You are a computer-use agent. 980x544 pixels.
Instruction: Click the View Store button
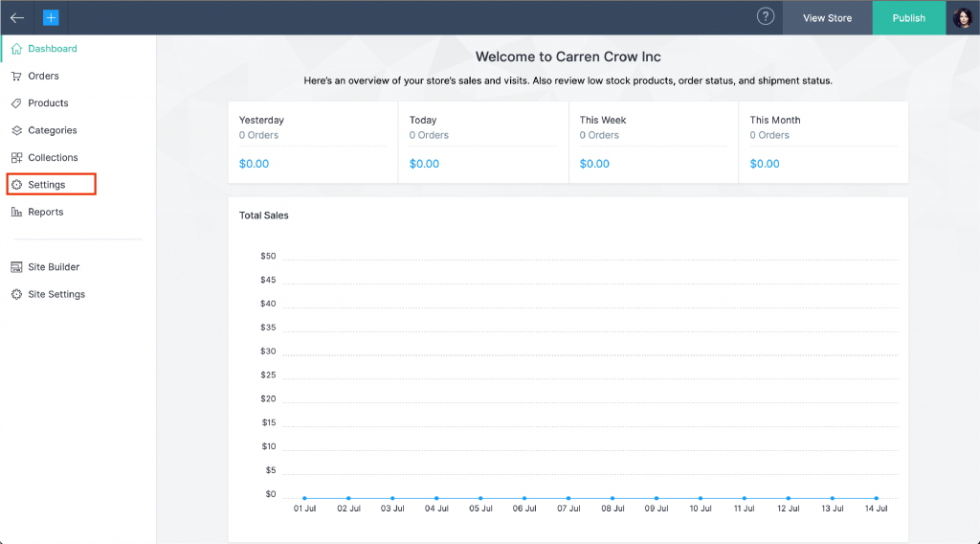tap(827, 17)
